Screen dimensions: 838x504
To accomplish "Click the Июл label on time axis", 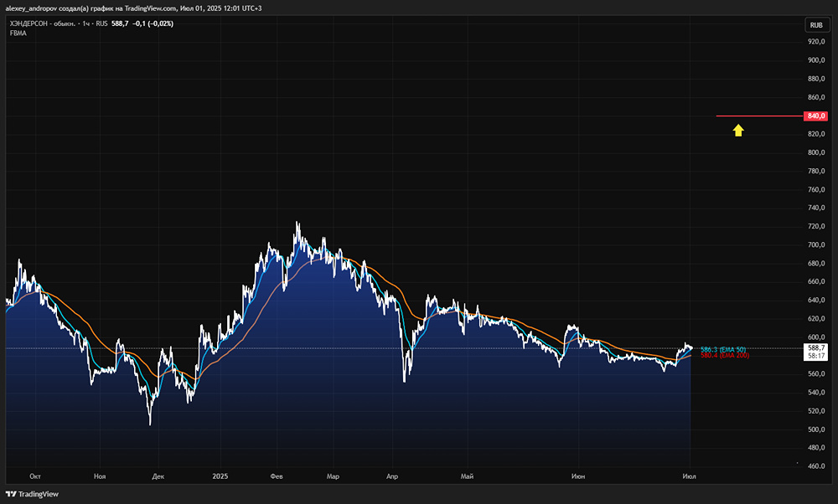I will click(x=690, y=476).
